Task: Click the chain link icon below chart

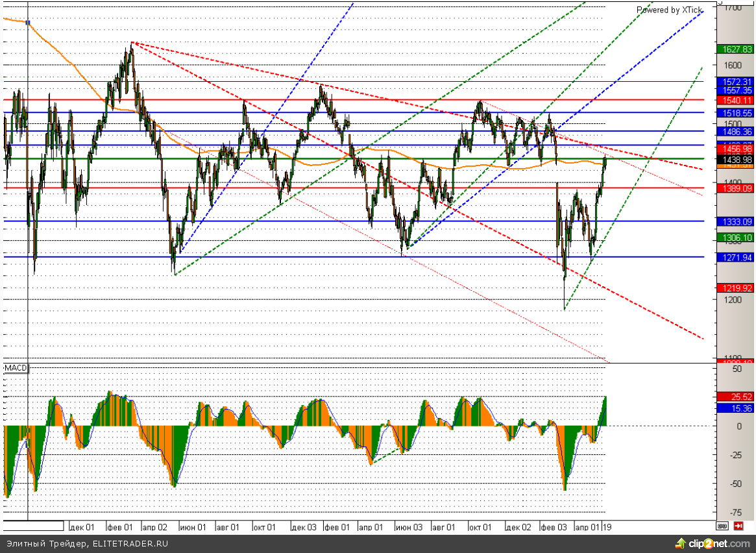Action: coord(722,526)
